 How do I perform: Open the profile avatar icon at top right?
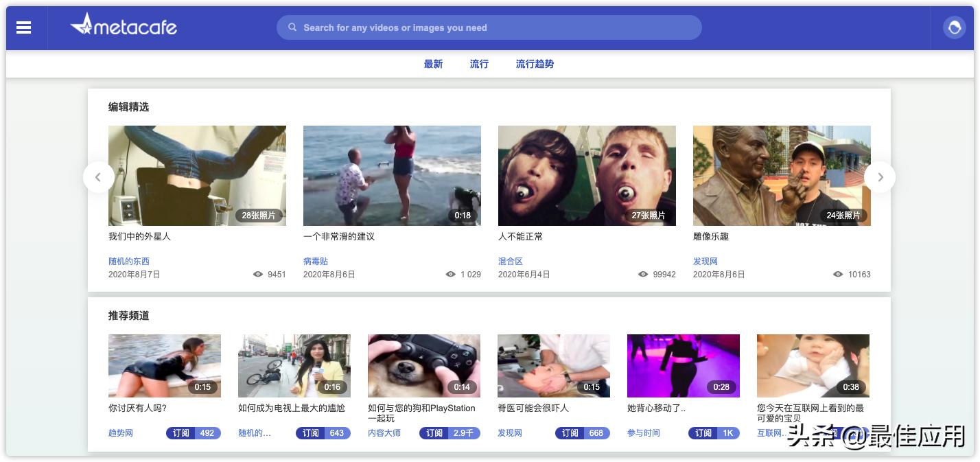pos(955,27)
